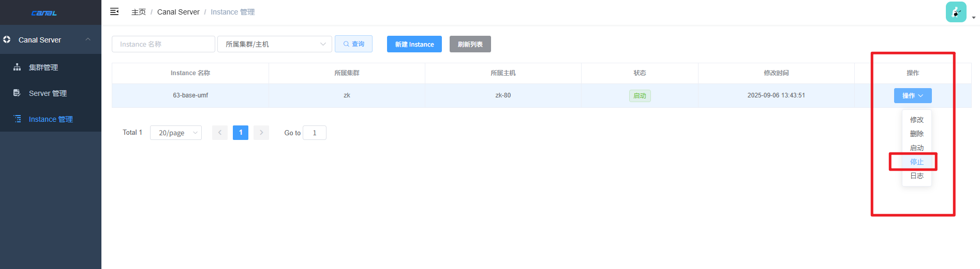Click the 查询 search button

coord(353,44)
